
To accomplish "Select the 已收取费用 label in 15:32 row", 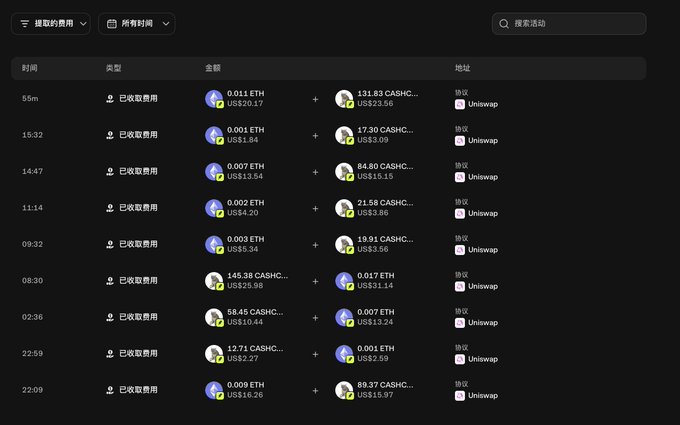I will tap(138, 135).
